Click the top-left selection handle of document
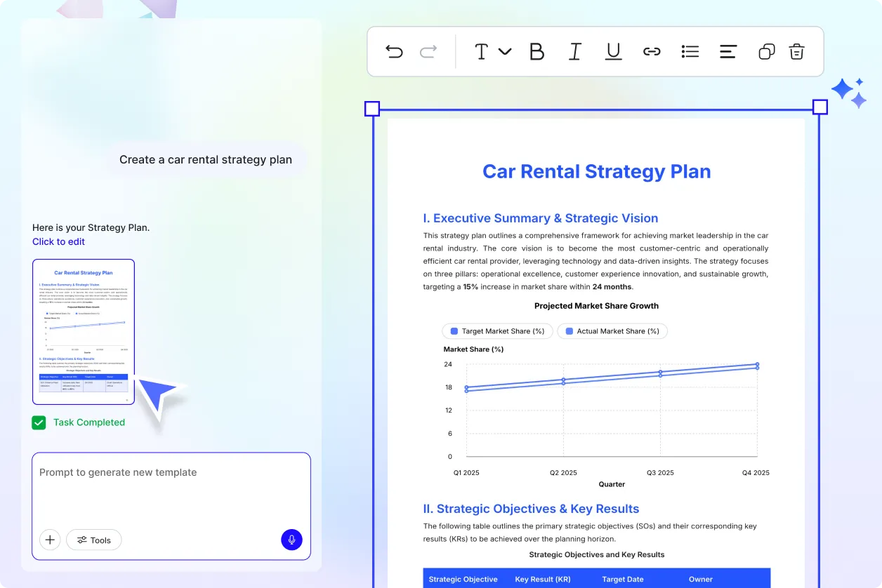 372,109
